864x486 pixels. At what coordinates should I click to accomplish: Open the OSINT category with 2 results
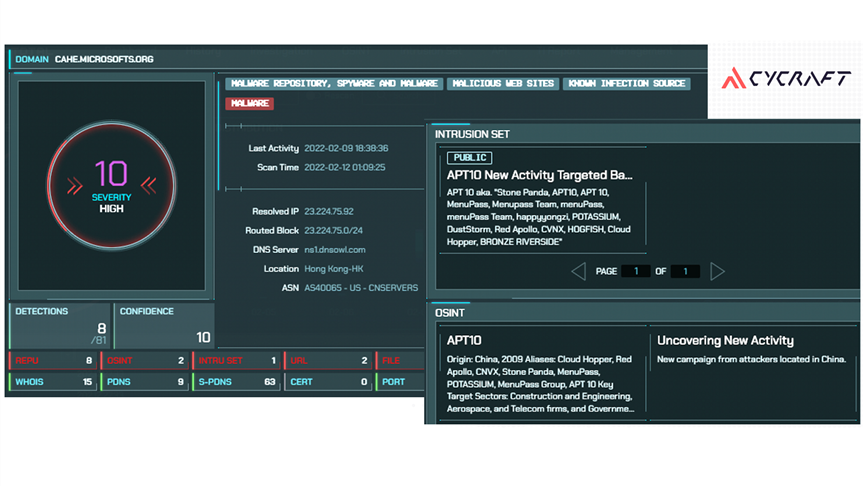coord(144,361)
